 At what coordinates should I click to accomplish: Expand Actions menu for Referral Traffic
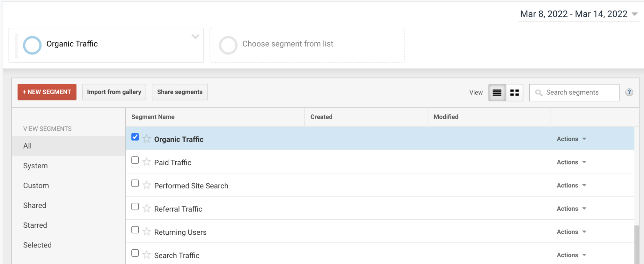coord(571,209)
